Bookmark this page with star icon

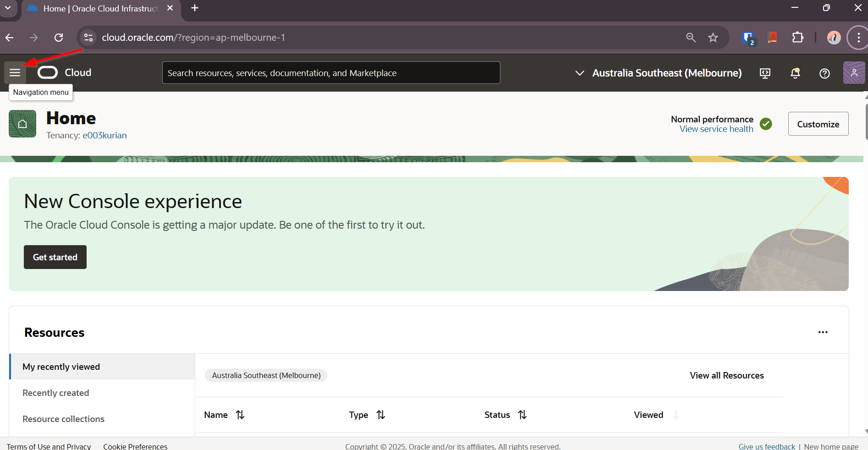tap(713, 38)
